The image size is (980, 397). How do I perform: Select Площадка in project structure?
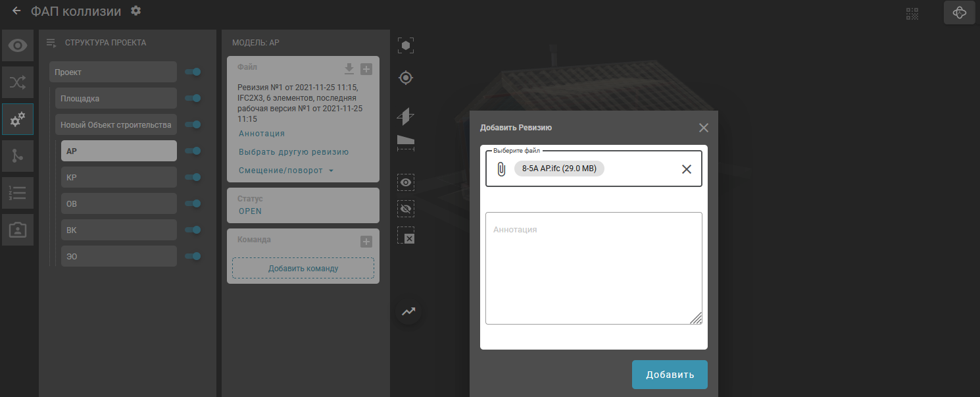pos(115,98)
